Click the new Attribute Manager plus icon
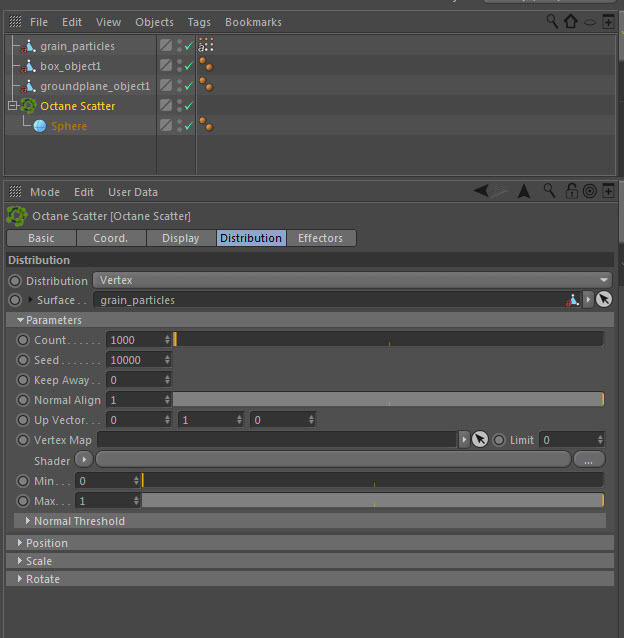Screen dimensions: 624x638 [608, 190]
